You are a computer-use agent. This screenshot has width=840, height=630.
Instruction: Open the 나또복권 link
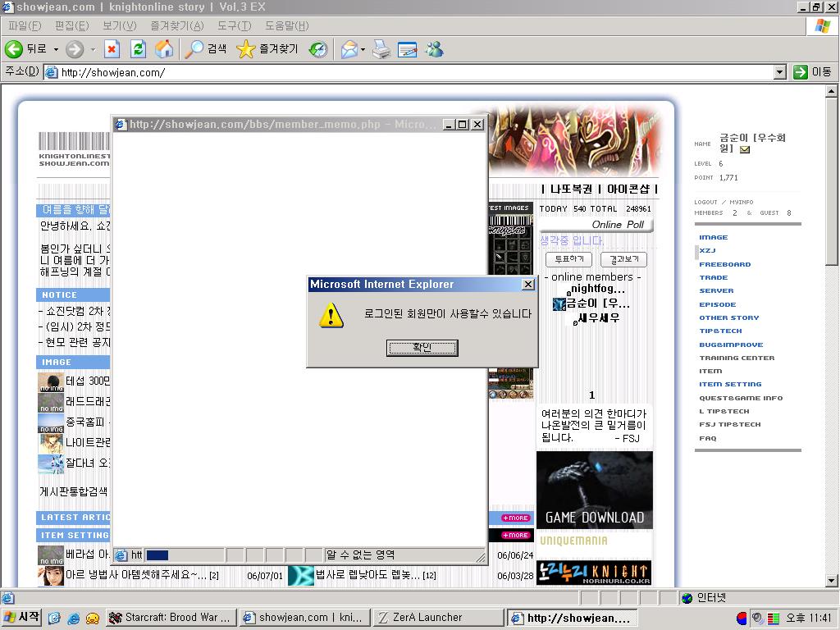pos(571,189)
